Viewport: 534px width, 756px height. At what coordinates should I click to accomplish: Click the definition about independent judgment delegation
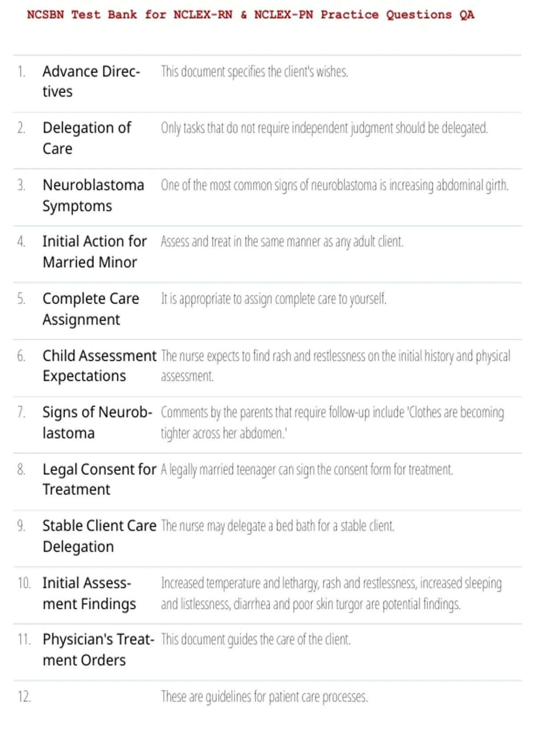tap(324, 128)
